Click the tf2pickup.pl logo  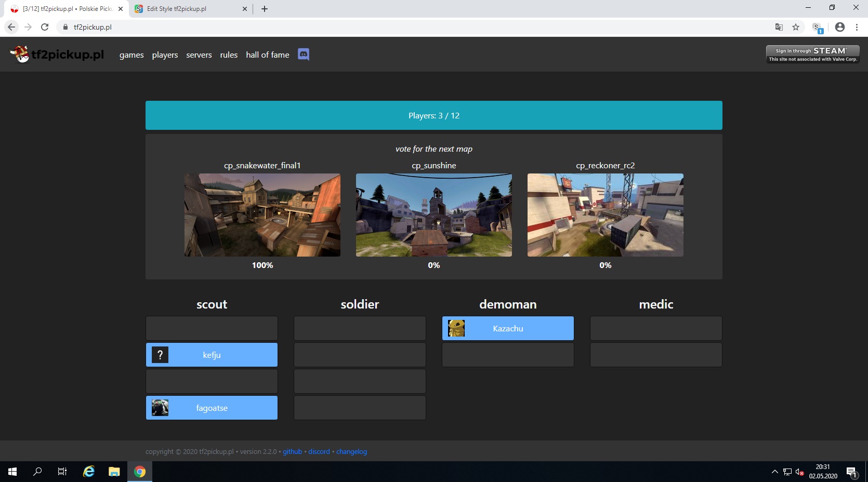pos(57,54)
